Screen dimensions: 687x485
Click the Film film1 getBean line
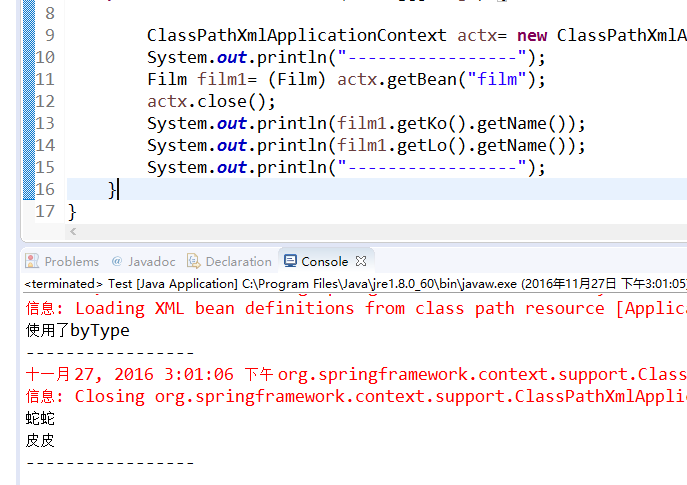coord(346,80)
